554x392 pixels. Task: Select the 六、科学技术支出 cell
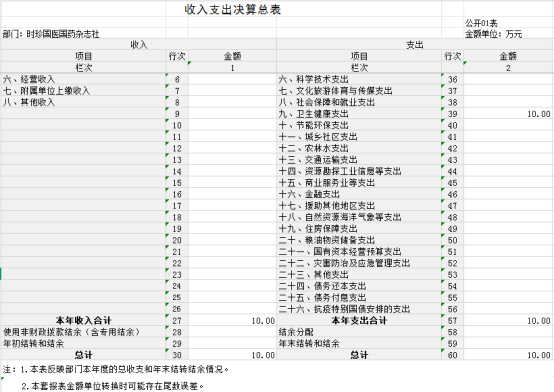click(x=359, y=79)
